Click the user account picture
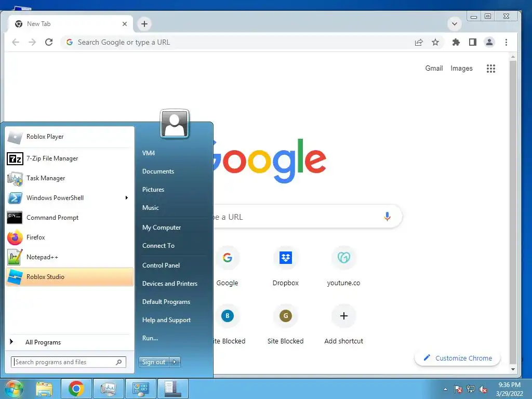The height and width of the screenshot is (399, 532). [x=175, y=124]
